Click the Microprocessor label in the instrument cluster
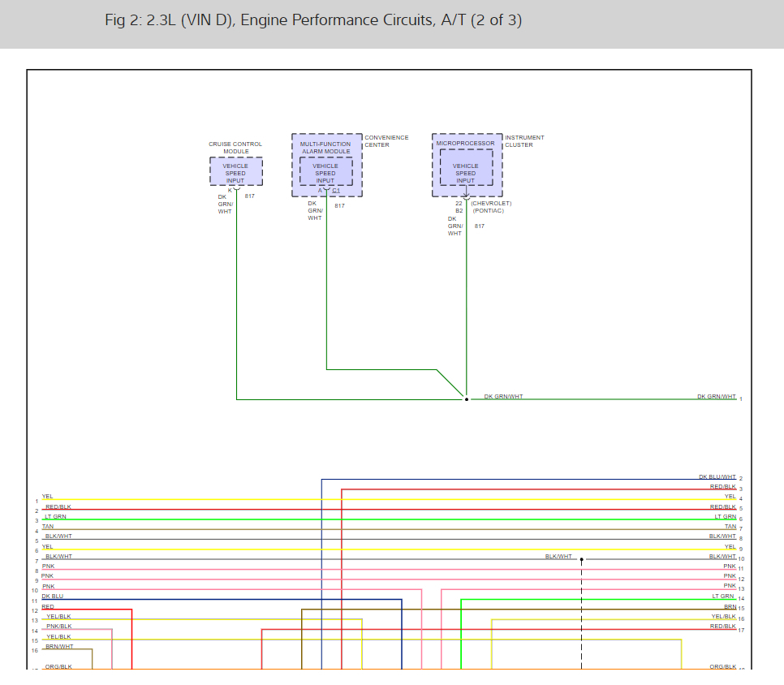 point(465,144)
